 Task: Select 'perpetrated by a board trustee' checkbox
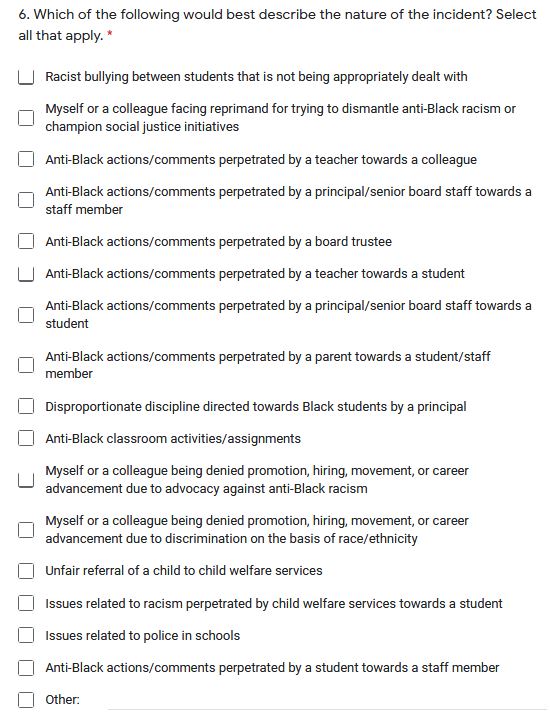click(26, 241)
